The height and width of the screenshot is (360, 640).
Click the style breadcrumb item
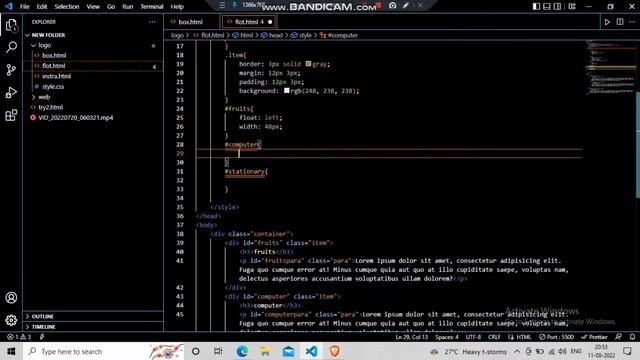pyautogui.click(x=305, y=36)
